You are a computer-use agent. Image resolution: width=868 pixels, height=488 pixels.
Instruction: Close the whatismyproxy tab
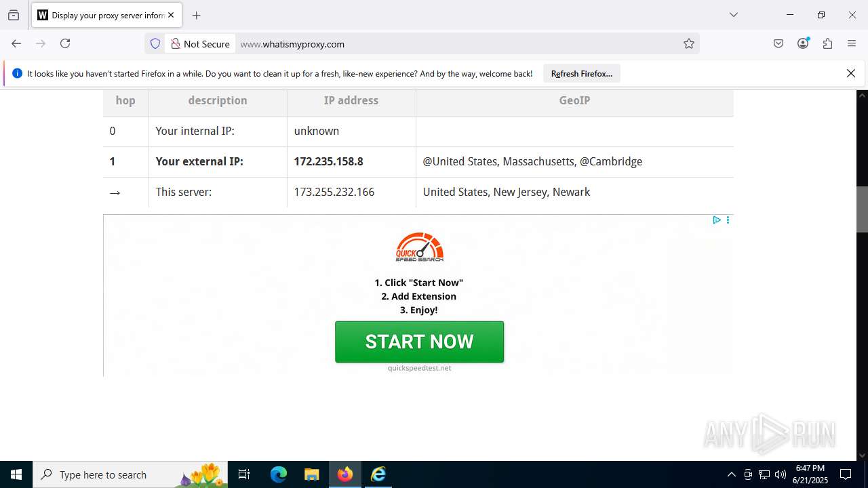click(171, 15)
